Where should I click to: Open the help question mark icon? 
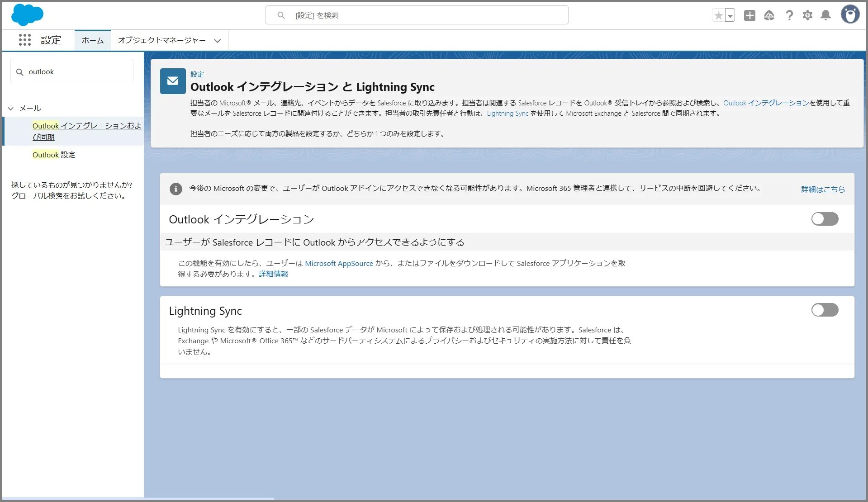789,15
